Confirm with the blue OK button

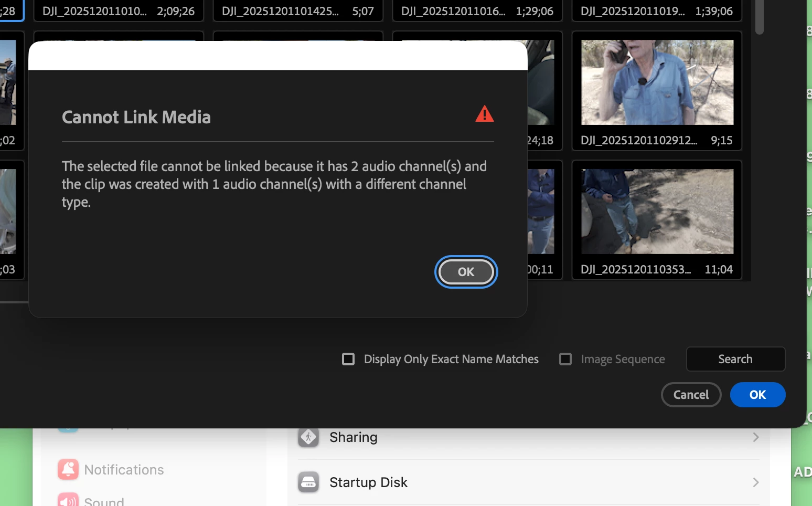757,395
